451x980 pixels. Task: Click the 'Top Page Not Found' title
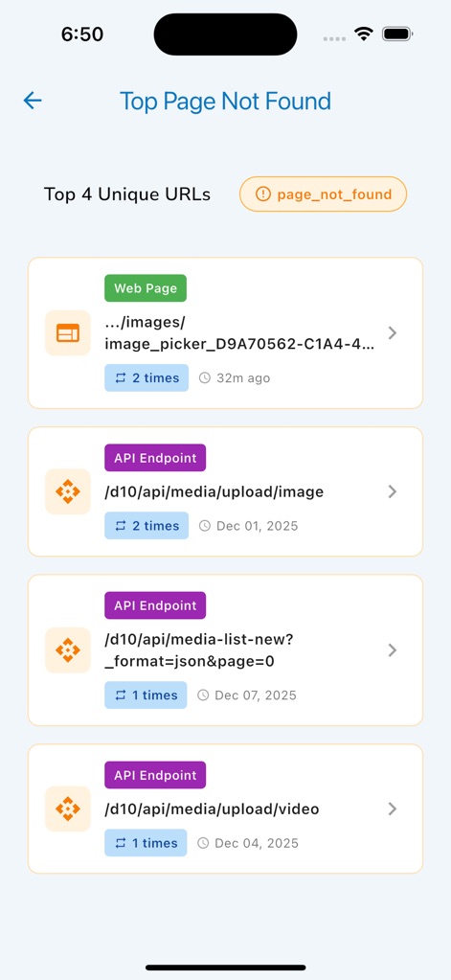226,101
